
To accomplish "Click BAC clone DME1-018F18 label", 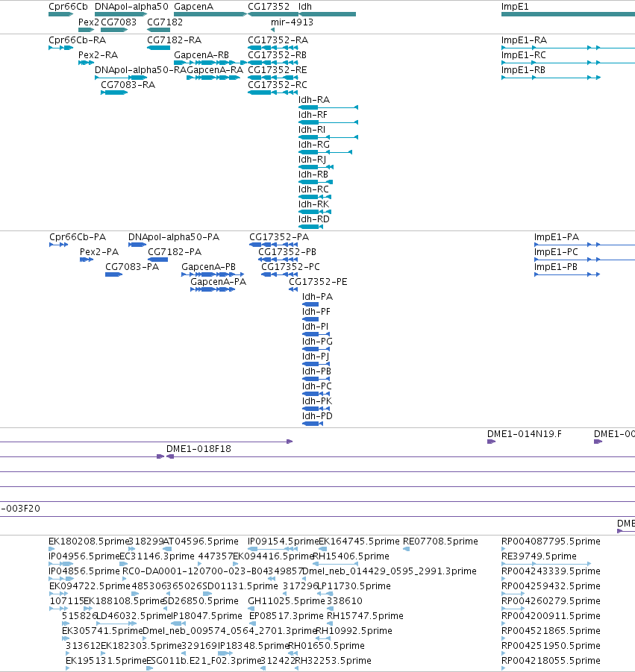I will [x=198, y=448].
